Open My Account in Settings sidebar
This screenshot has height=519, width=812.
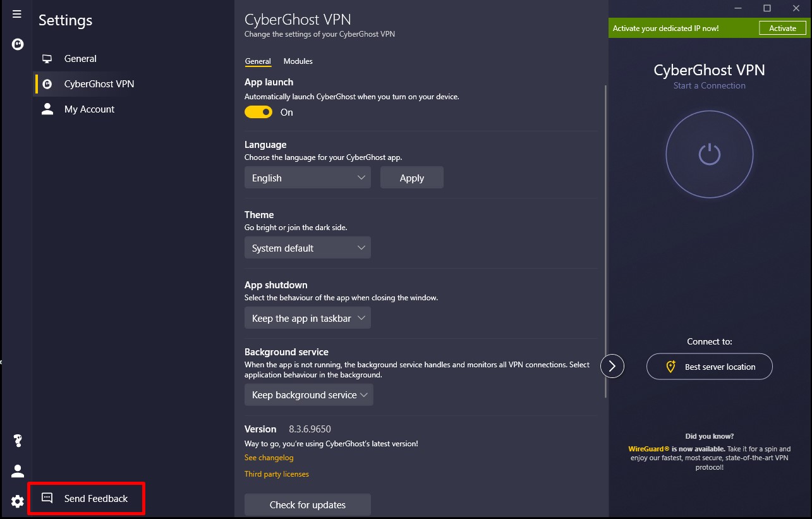coord(134,109)
